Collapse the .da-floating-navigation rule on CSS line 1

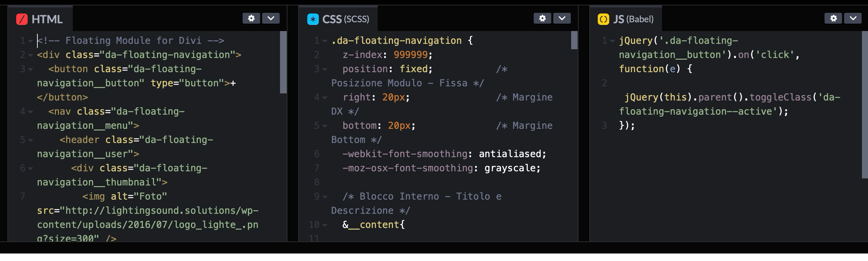tap(325, 41)
